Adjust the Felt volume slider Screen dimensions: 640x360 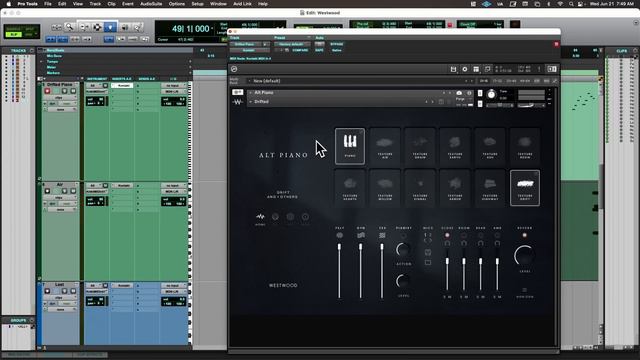339,271
